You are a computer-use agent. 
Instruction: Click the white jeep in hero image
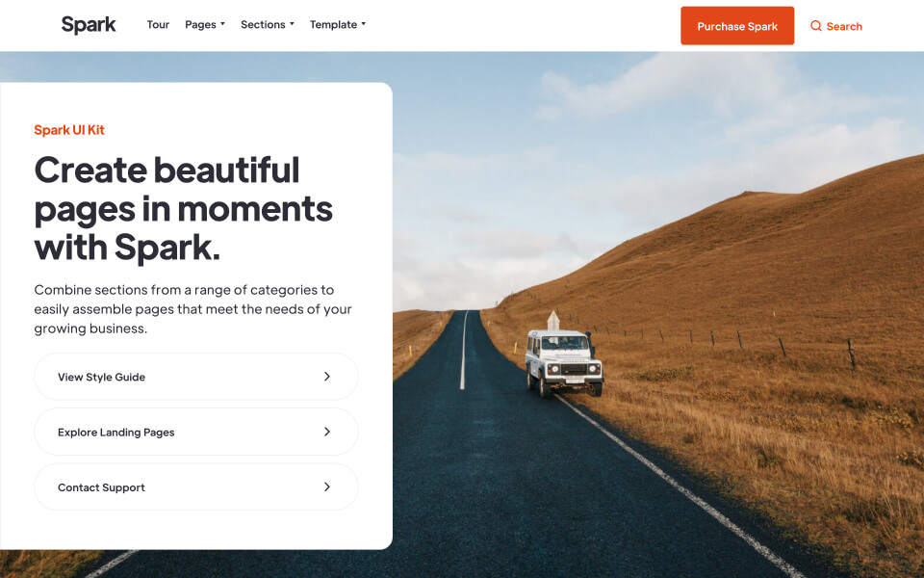564,362
